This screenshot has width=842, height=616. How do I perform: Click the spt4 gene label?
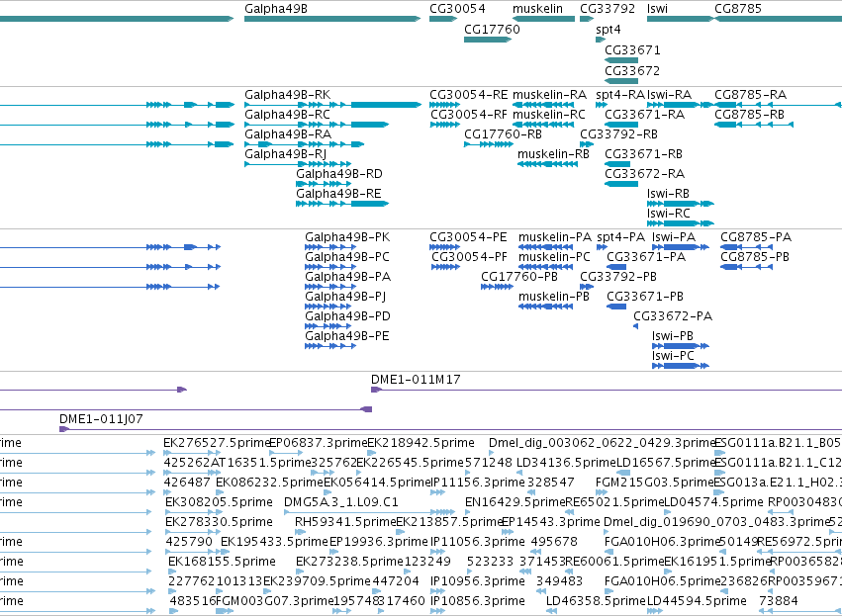point(608,30)
